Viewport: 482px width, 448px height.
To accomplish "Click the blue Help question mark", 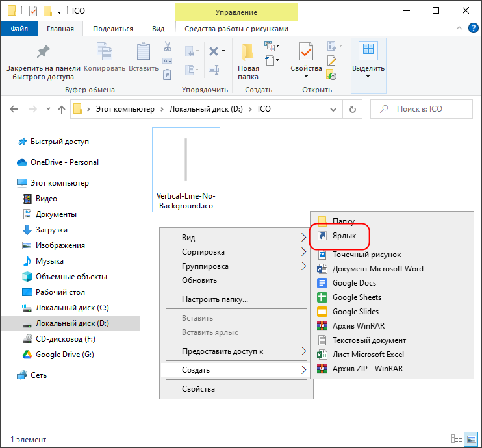I will [x=473, y=29].
